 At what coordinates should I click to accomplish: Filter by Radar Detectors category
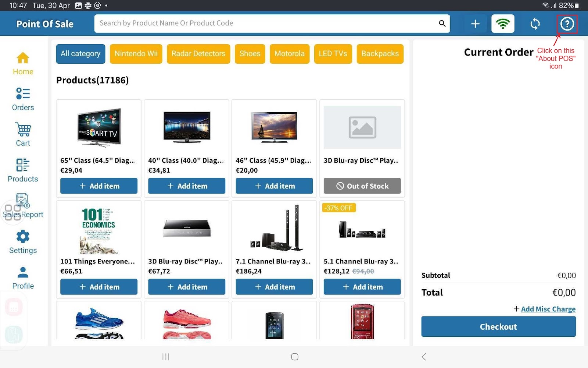click(198, 54)
